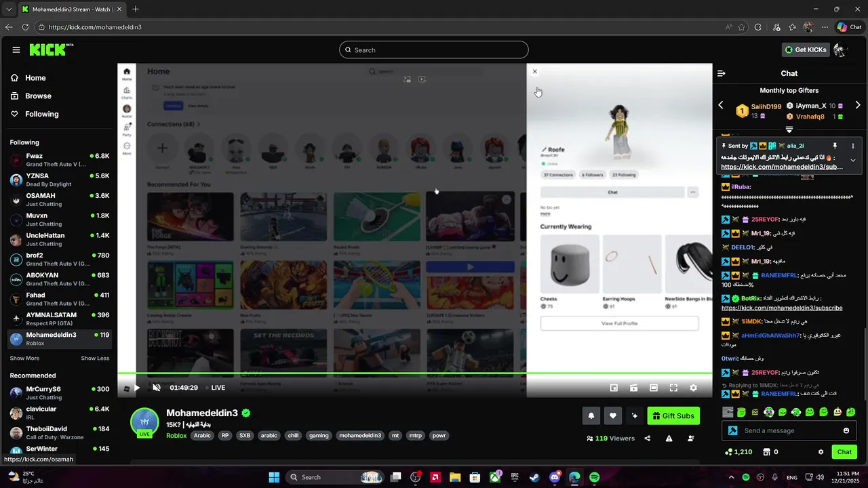This screenshot has width=868, height=488.
Task: Open Muvxn channel in Following list
Action: tap(60, 220)
